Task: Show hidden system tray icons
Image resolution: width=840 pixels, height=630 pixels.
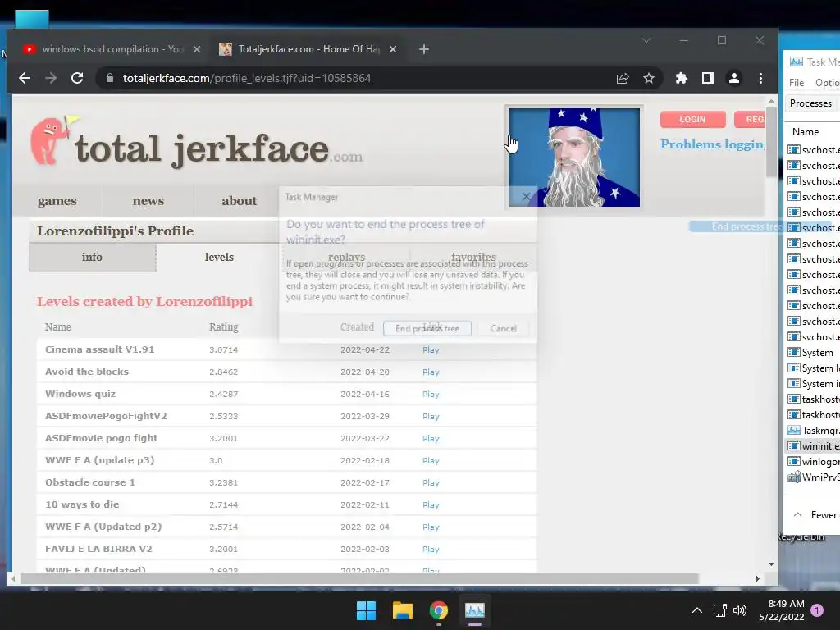Action: click(697, 610)
